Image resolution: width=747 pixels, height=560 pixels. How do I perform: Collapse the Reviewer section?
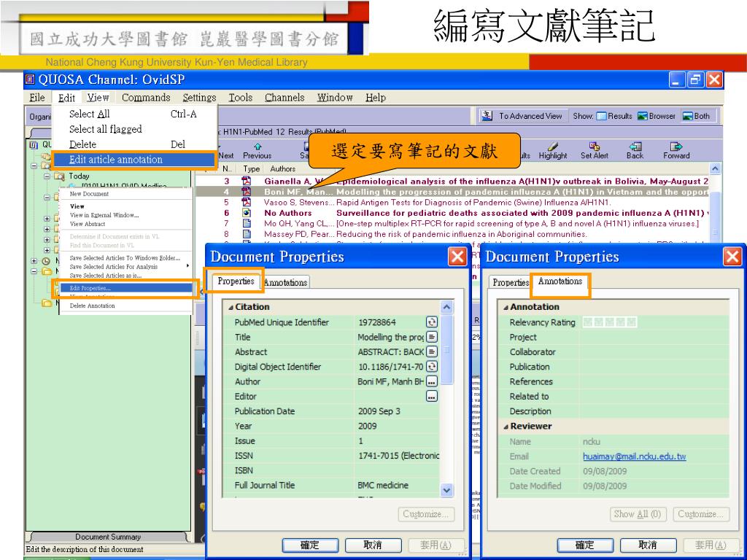click(x=506, y=426)
